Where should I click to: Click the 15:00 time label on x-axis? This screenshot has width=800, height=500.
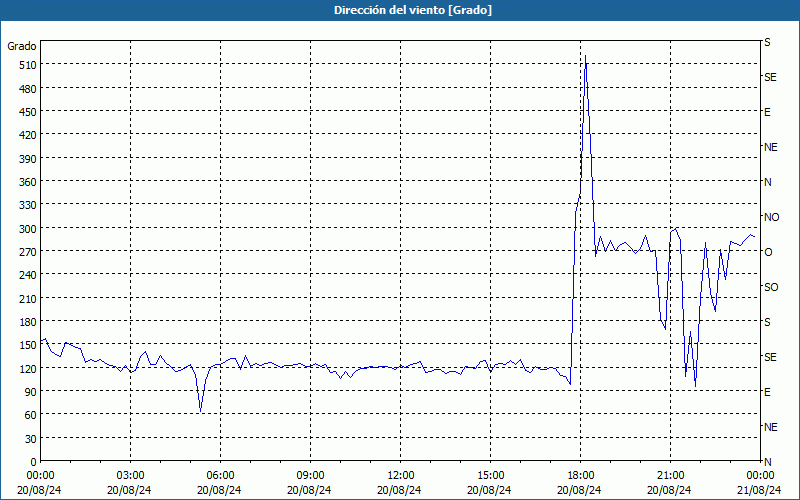pyautogui.click(x=490, y=476)
